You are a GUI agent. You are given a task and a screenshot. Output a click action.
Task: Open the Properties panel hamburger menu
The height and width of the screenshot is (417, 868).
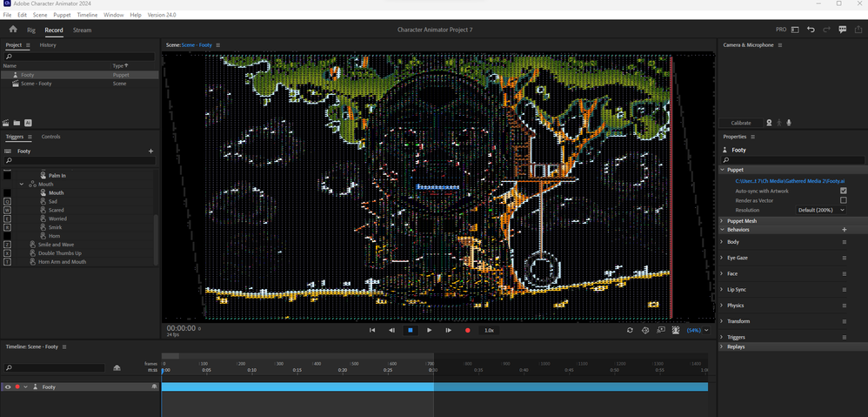753,137
